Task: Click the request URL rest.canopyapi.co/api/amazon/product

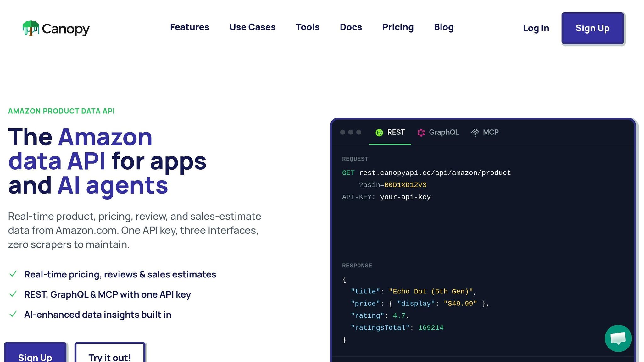Action: click(x=435, y=173)
